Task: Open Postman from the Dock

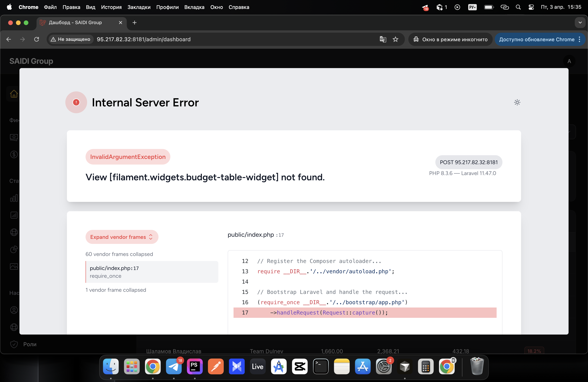Action: [216, 366]
